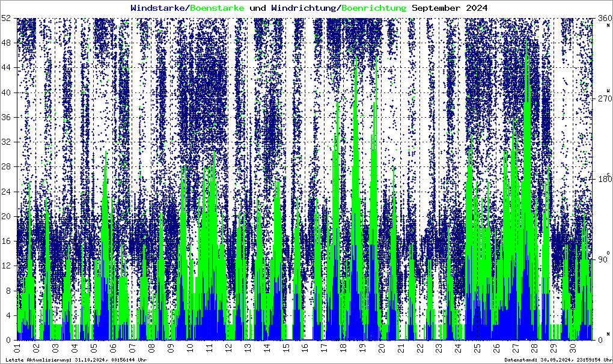Click day label 21 on date axis
Image resolution: width=613 pixels, height=364 pixels.
tap(401, 347)
